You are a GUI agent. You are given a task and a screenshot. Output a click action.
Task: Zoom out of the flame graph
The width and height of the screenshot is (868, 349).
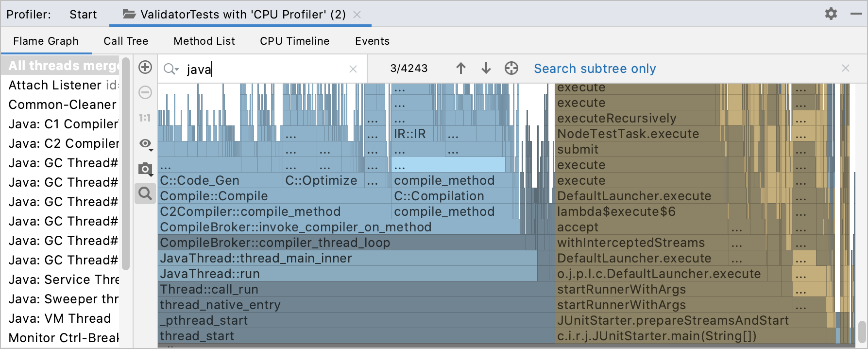point(145,92)
